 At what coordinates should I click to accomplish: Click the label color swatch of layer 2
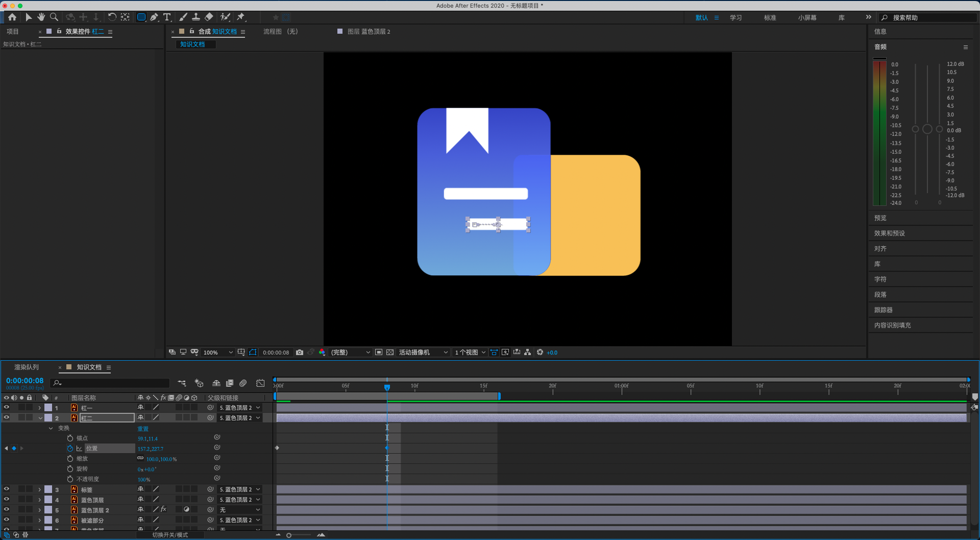coord(48,418)
